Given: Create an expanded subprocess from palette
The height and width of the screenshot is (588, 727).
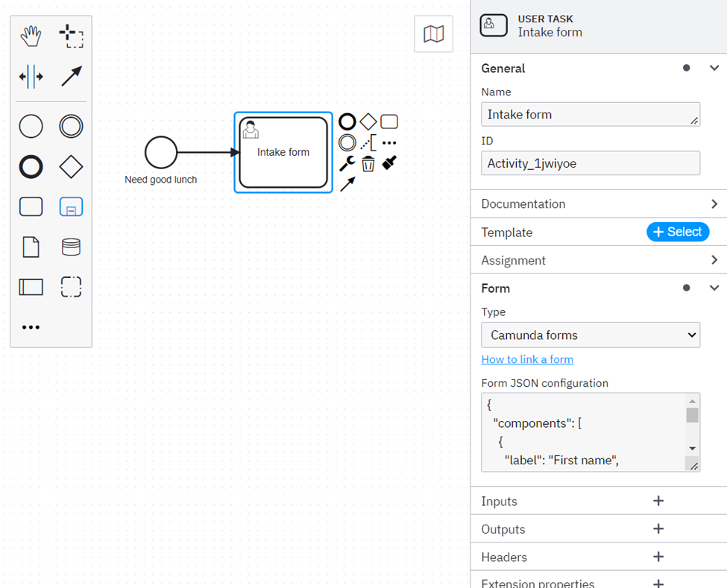Looking at the screenshot, I should point(71,206).
